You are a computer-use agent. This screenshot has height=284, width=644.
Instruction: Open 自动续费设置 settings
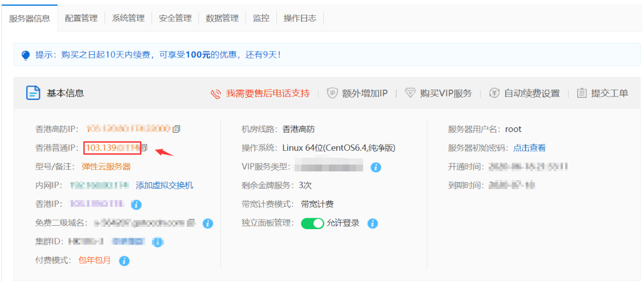[x=525, y=93]
